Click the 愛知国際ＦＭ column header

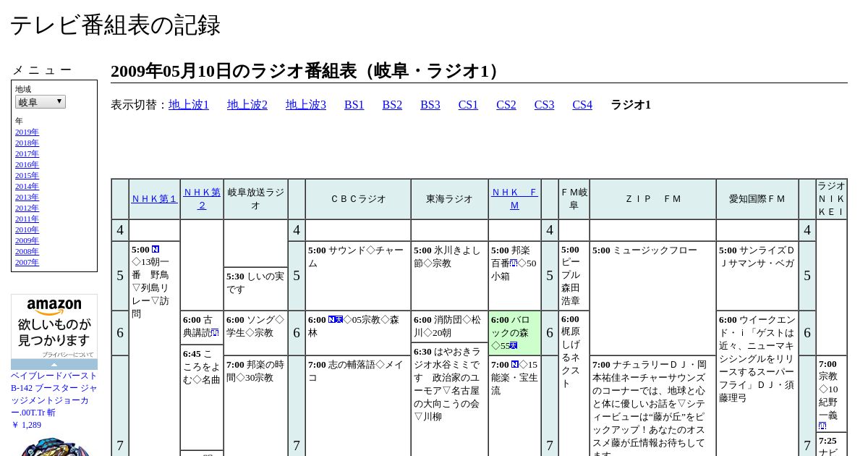point(757,199)
